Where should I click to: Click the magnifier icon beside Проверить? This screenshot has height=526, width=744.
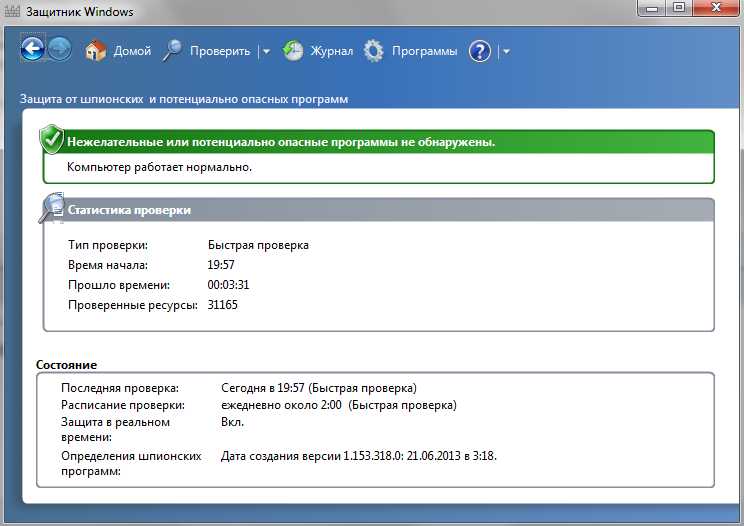click(x=172, y=51)
